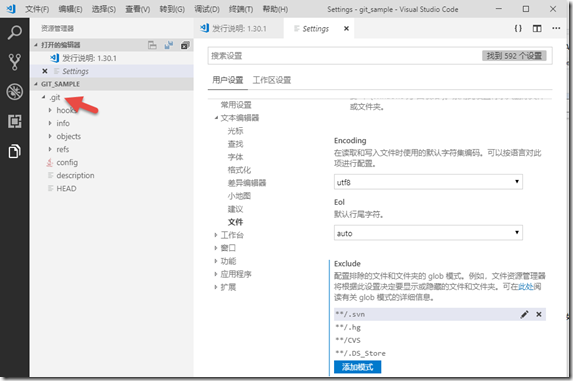Viewport: 573px width, 381px height.
Task: Open the Extensions view
Action: (x=15, y=121)
